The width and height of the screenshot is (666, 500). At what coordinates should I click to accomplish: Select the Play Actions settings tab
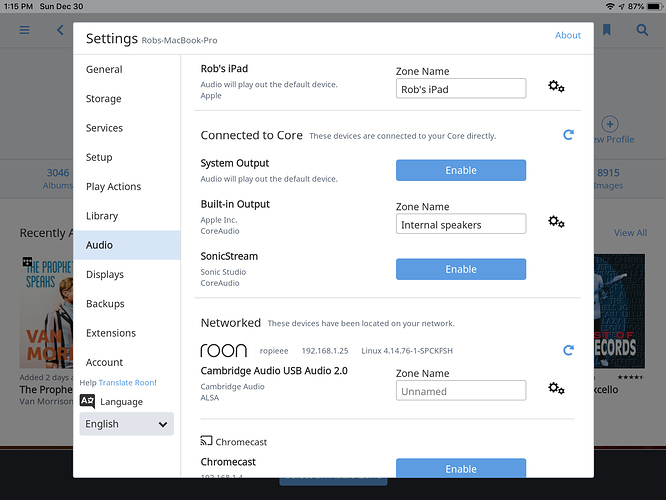(127, 186)
